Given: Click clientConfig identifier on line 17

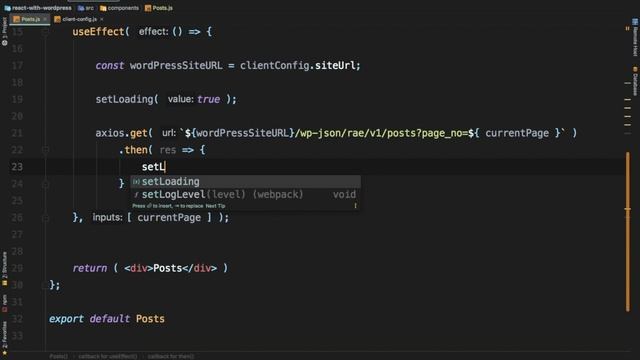Looking at the screenshot, I should point(274,66).
